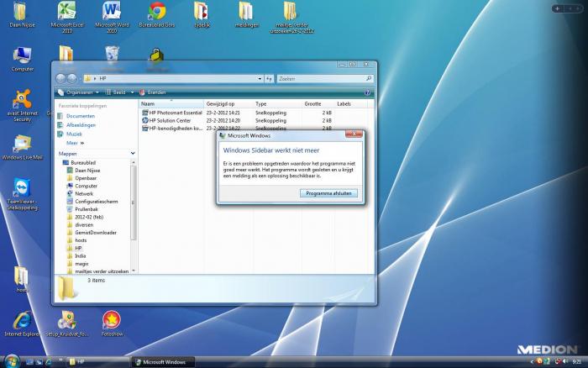The height and width of the screenshot is (368, 588).
Task: Click the Internet Explorer quick launch icon
Action: [49, 362]
